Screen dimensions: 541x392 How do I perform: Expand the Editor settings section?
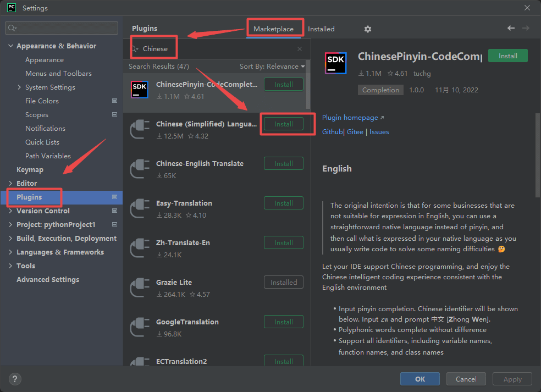click(11, 183)
